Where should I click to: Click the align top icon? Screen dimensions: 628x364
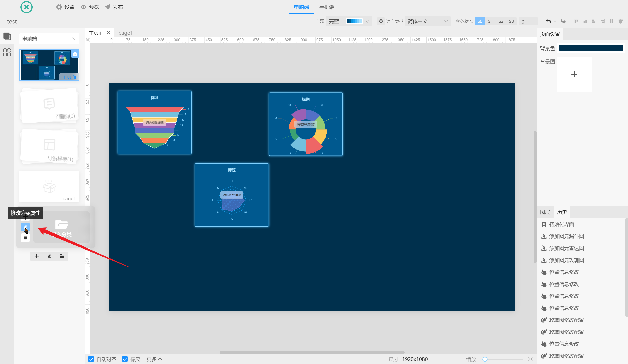576,21
